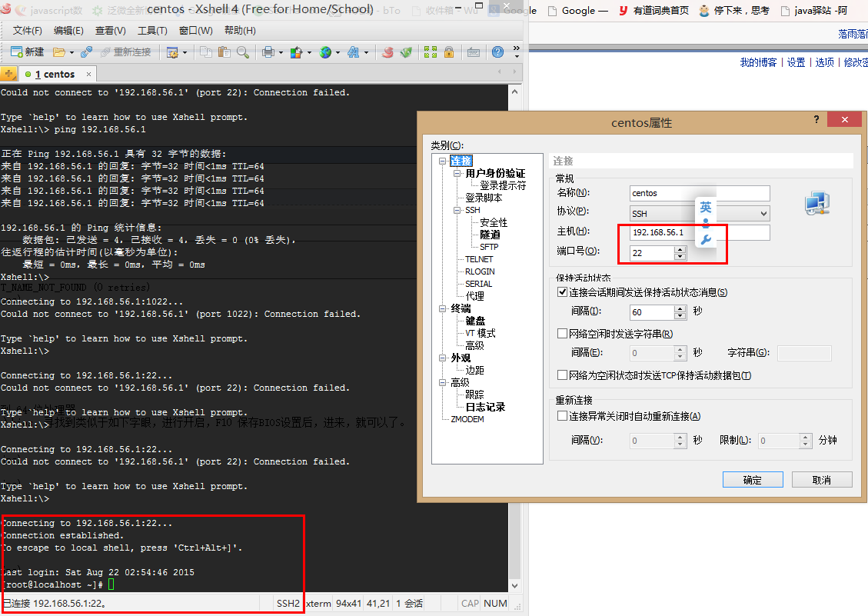Collapse the 终端 tree node
Image resolution: width=868 pixels, height=616 pixels.
click(442, 308)
